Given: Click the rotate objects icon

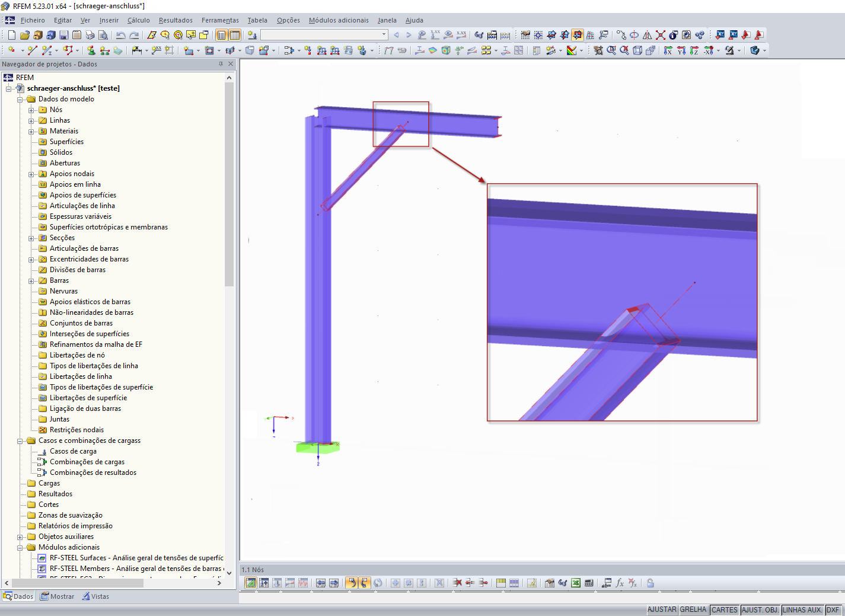Looking at the screenshot, I should point(634,35).
